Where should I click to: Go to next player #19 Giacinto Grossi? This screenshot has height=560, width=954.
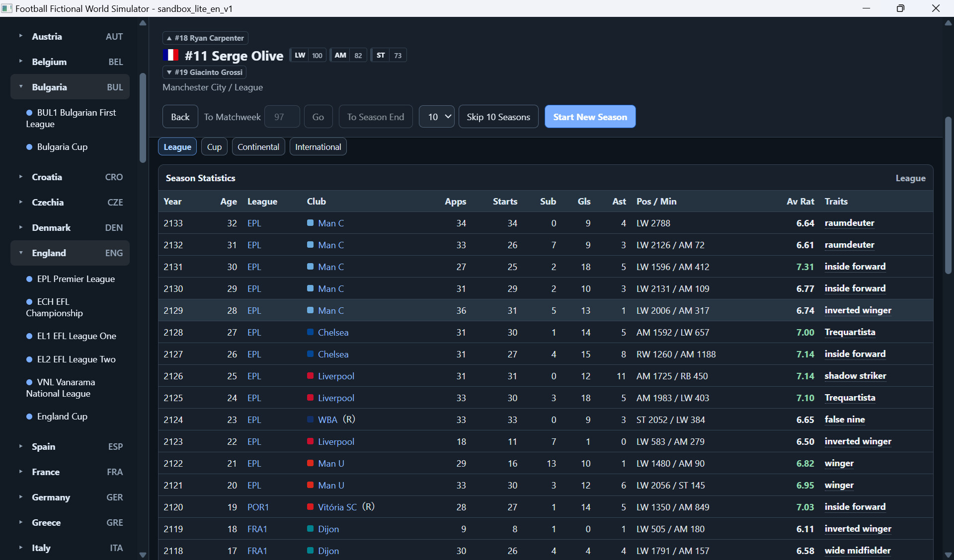[204, 72]
